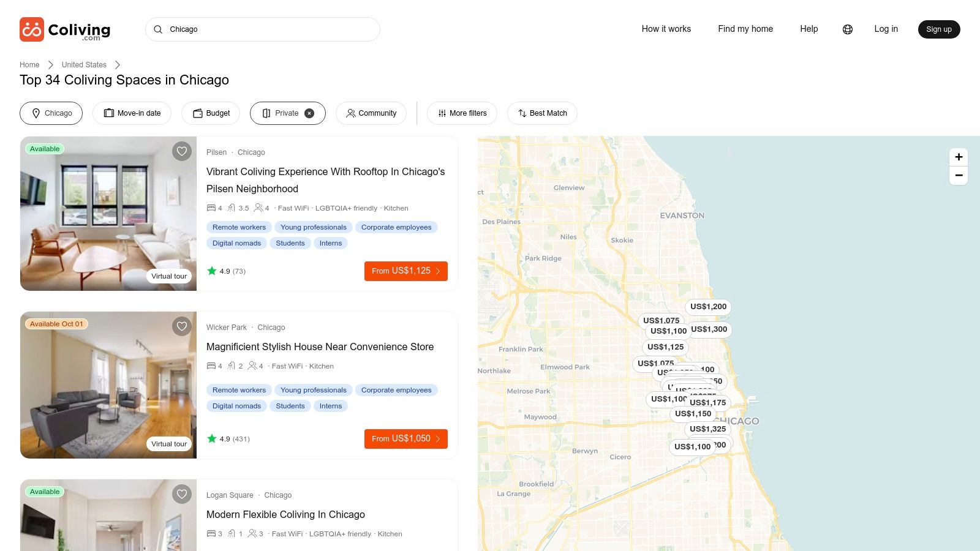Click the Logan Square neighborhood label
This screenshot has width=980, height=551.
230,495
